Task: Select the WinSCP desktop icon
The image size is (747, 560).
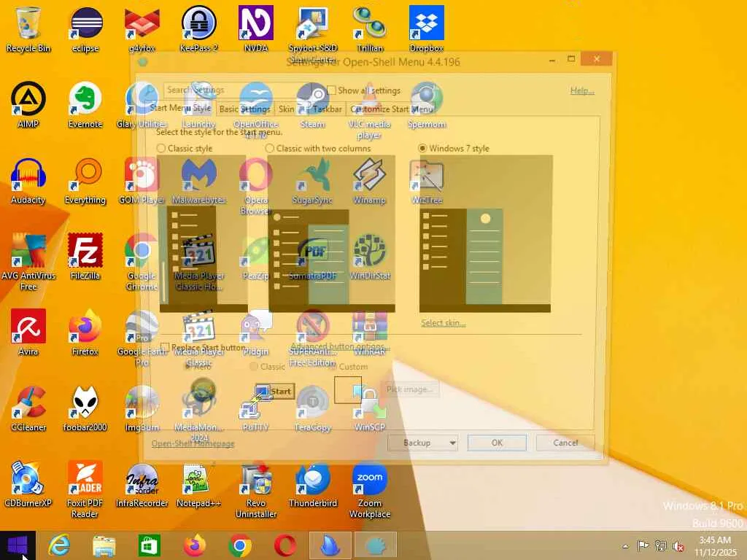Action: click(370, 409)
